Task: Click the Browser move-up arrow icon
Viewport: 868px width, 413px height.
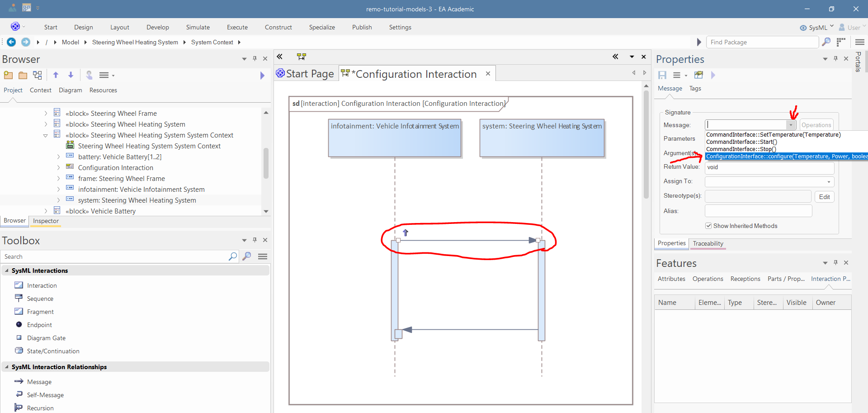Action: pos(56,75)
